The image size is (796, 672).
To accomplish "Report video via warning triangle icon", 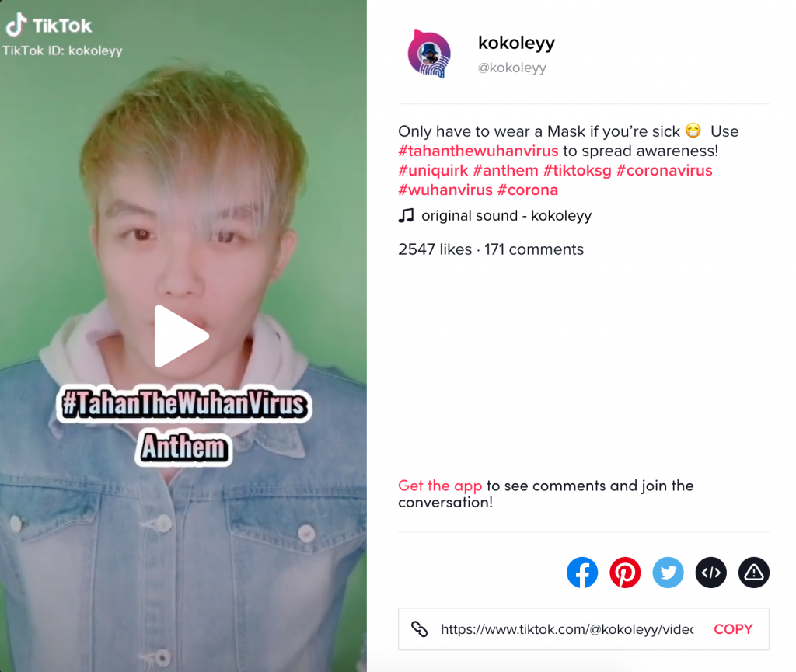I will coord(754,573).
